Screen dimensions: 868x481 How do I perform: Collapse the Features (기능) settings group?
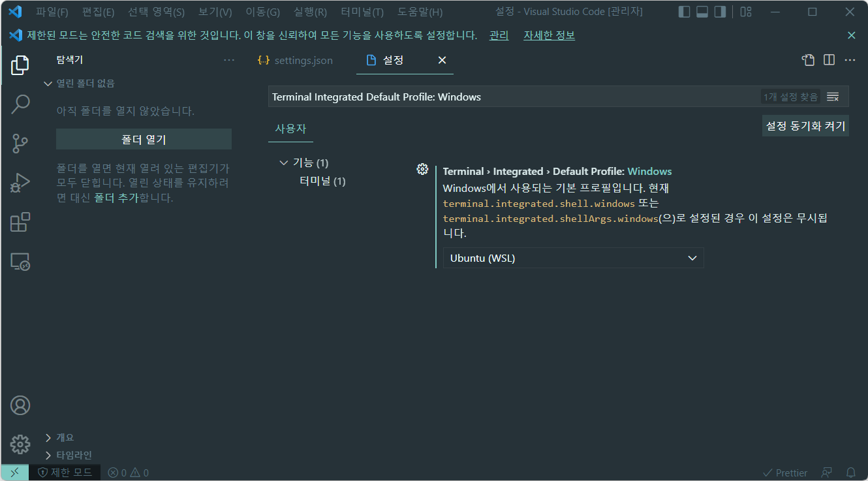pyautogui.click(x=283, y=163)
